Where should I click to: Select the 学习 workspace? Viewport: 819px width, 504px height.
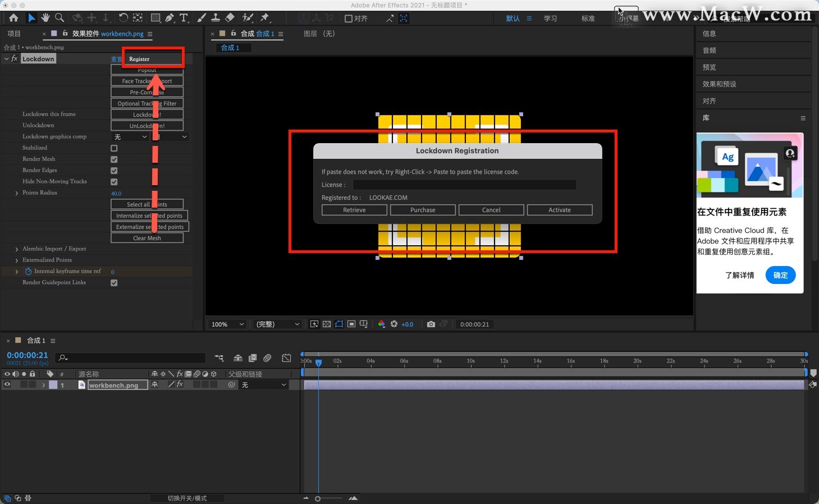click(550, 19)
